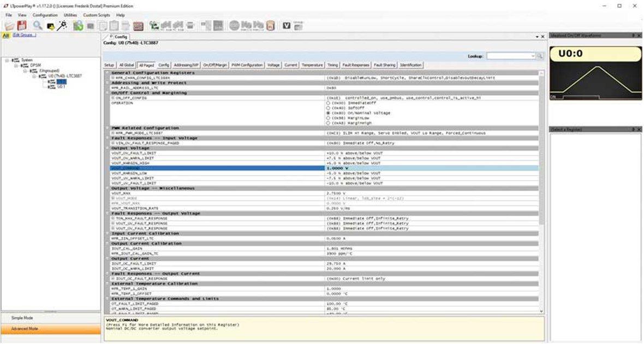Viewport: 644px width, 344px height.
Task: Choose the MarginHigh operation option
Action: [x=328, y=123]
